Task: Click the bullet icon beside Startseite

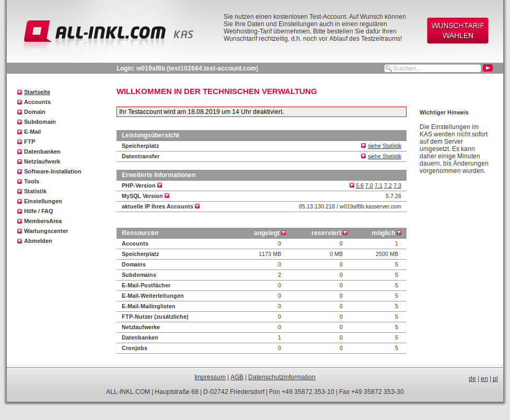Action: [x=19, y=92]
